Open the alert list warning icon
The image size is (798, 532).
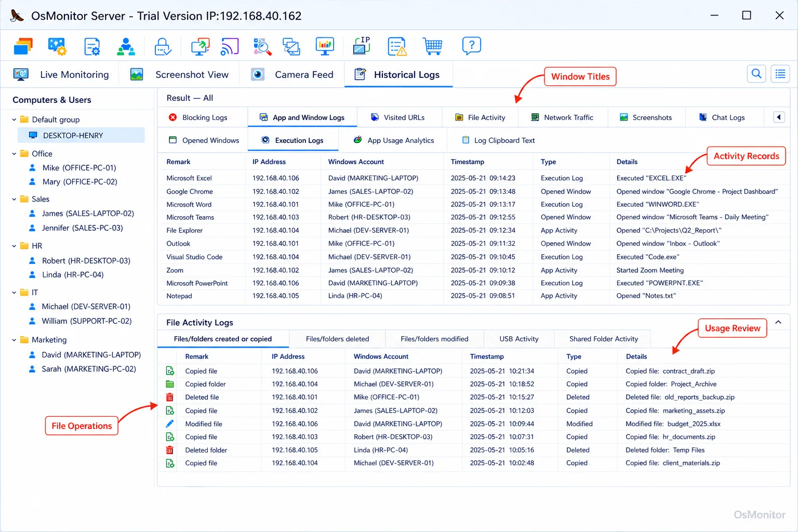(397, 47)
